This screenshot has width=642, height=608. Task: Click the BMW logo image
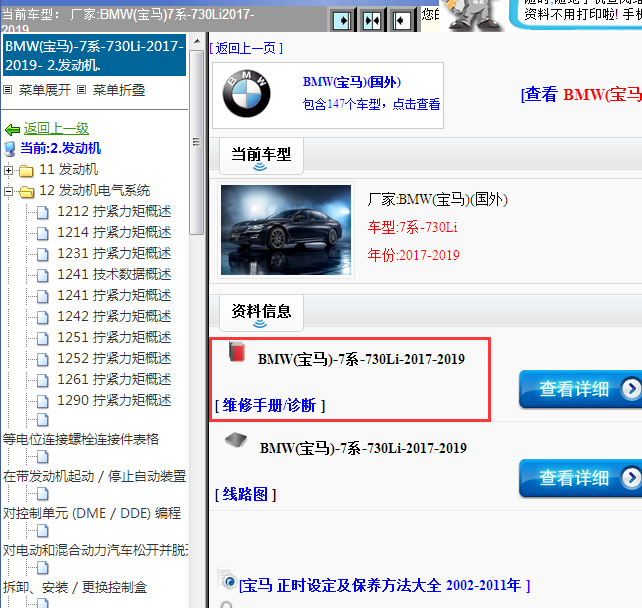click(246, 94)
